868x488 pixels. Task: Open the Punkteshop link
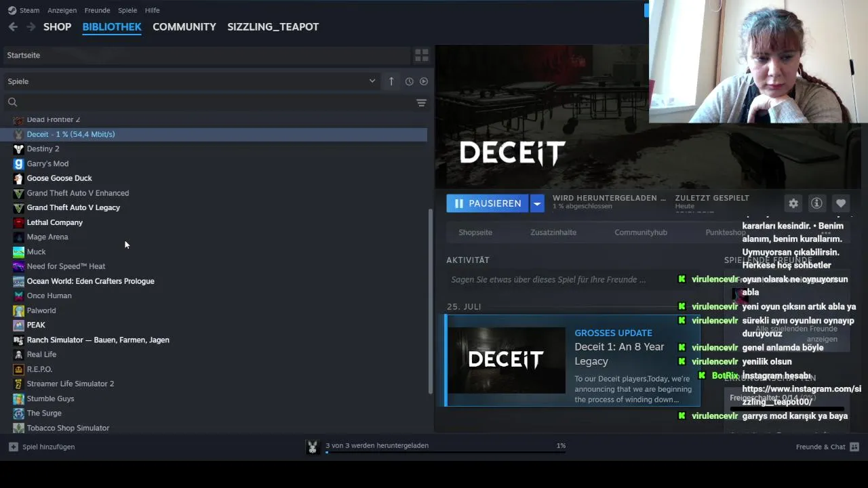point(726,232)
